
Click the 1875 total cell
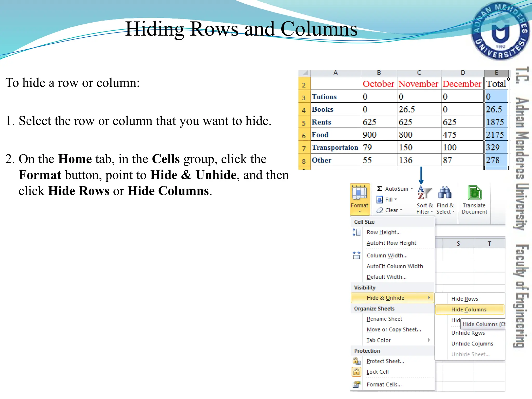click(496, 122)
